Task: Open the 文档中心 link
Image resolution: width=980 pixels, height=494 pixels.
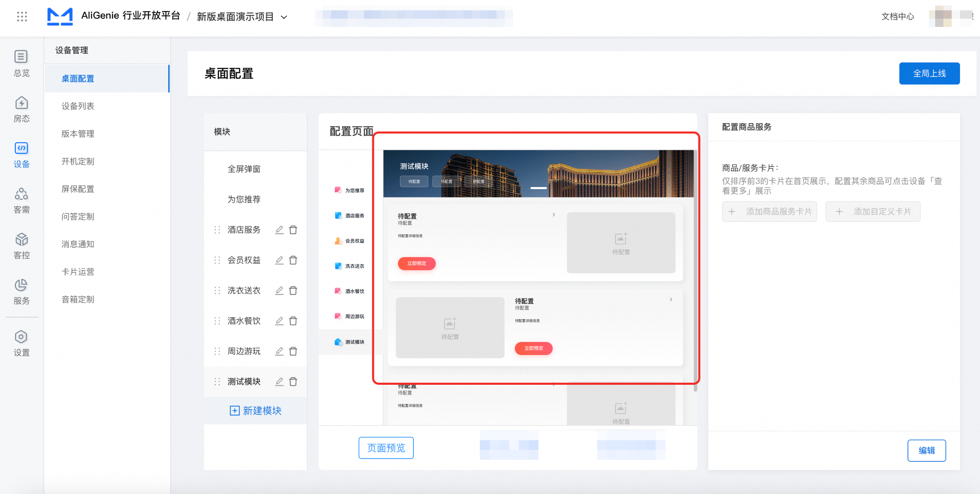Action: pyautogui.click(x=898, y=17)
